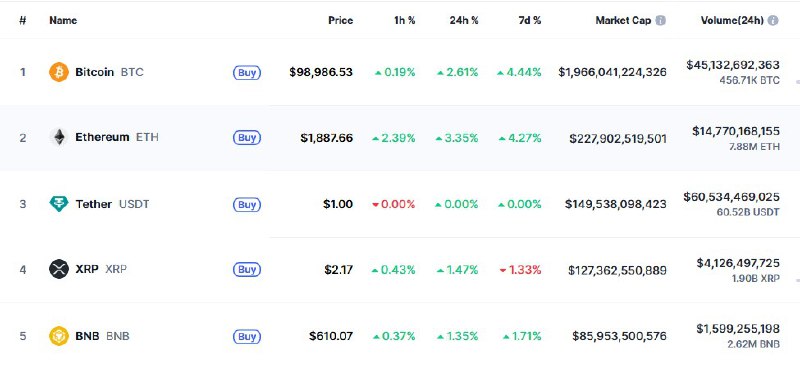Sort by the 7d % column header

click(530, 20)
